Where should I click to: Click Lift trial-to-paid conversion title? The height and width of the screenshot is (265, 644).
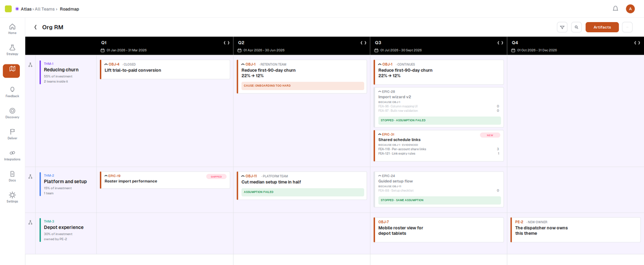pos(133,70)
